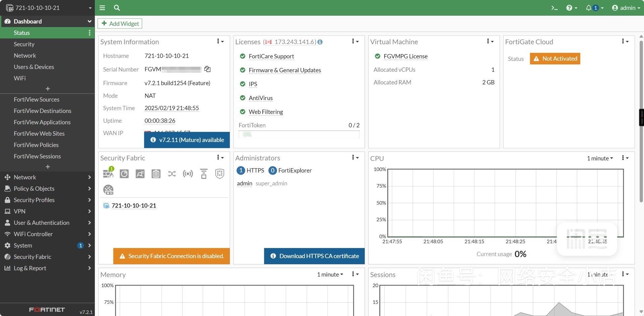The width and height of the screenshot is (644, 316).
Task: Copy the serial number via clipboard icon
Action: coord(207,69)
